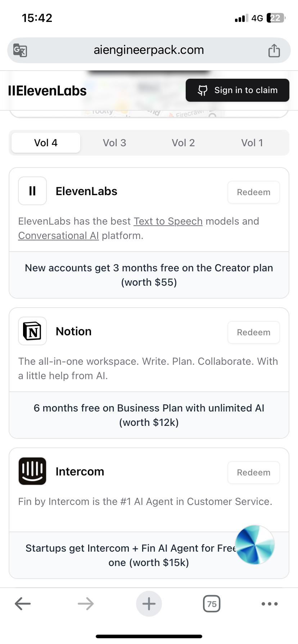Screen dimensions: 298x644
Task: Open the three-dot browser menu
Action: click(x=270, y=604)
